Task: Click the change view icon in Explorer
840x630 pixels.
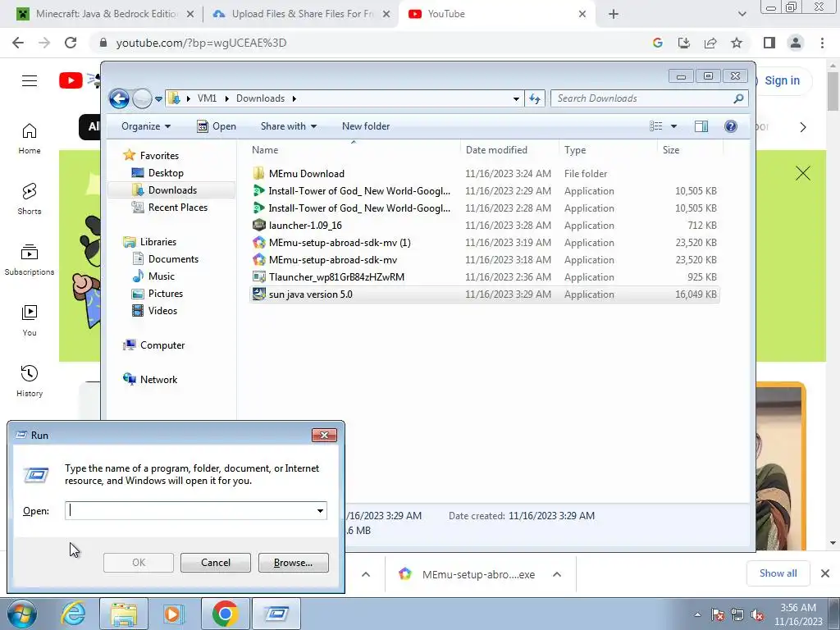Action: coord(655,126)
